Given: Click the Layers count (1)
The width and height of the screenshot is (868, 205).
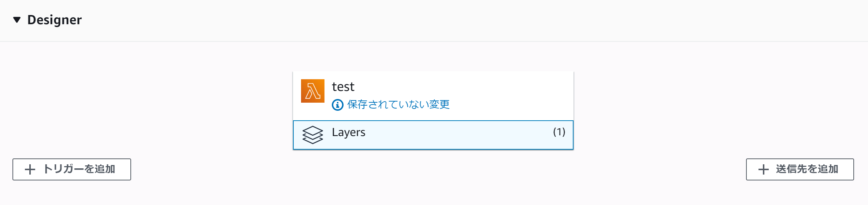Looking at the screenshot, I should [x=559, y=132].
